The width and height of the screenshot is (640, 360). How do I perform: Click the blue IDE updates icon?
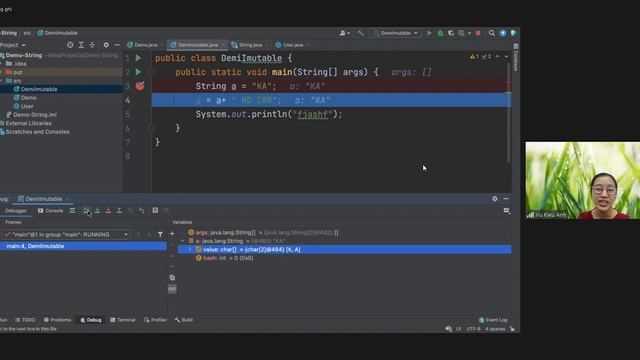[x=503, y=33]
